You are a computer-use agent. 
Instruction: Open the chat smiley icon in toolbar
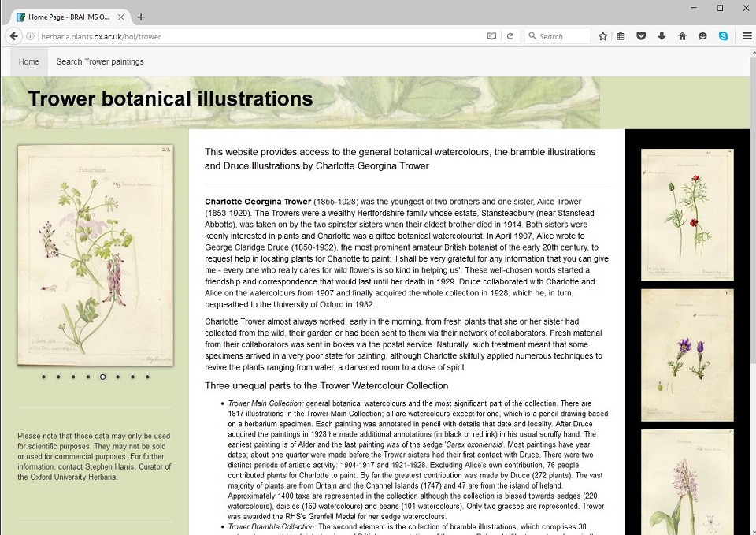tap(702, 36)
